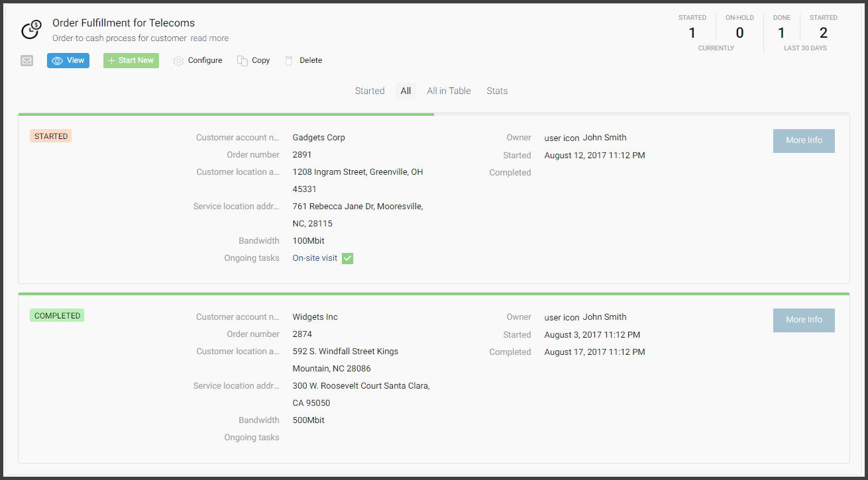Select the All tab
Image resolution: width=868 pixels, height=480 pixels.
click(x=406, y=91)
